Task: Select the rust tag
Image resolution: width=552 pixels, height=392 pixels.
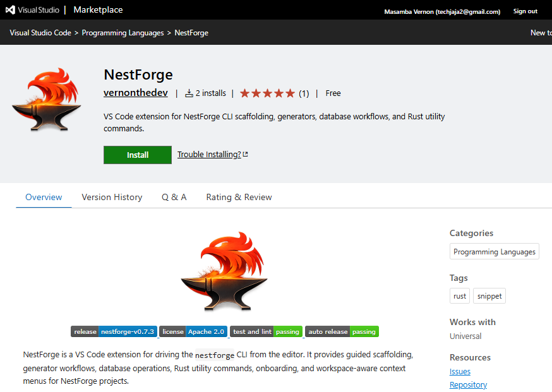Action: [459, 296]
